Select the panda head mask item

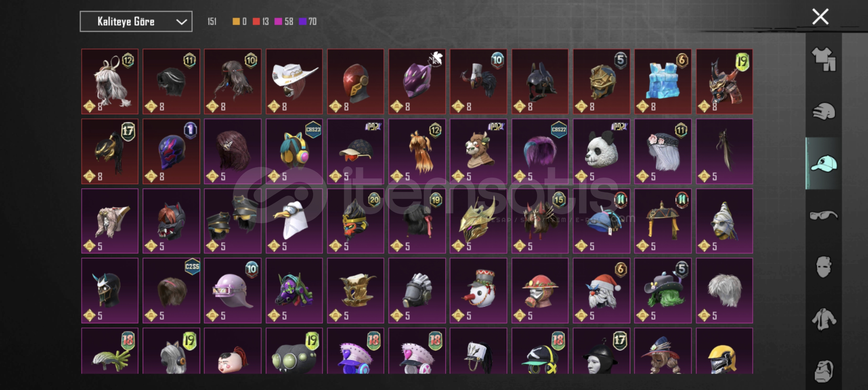601,151
